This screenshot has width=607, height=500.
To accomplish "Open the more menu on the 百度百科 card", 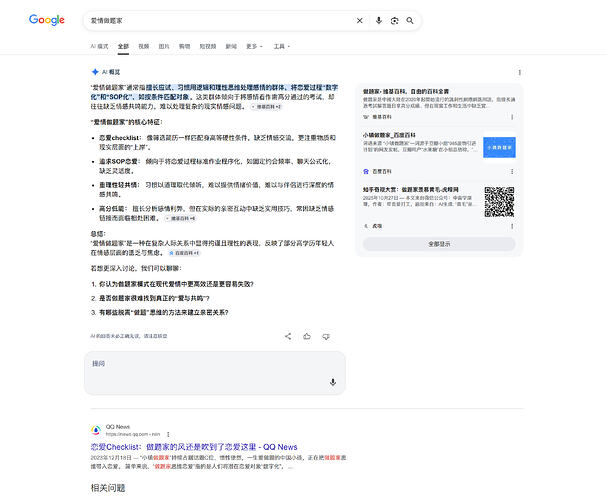I will (x=512, y=171).
